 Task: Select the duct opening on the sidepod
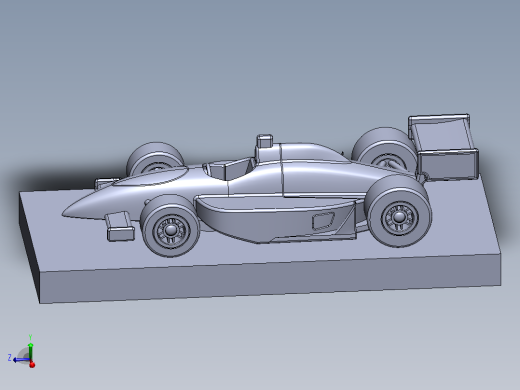point(323,221)
